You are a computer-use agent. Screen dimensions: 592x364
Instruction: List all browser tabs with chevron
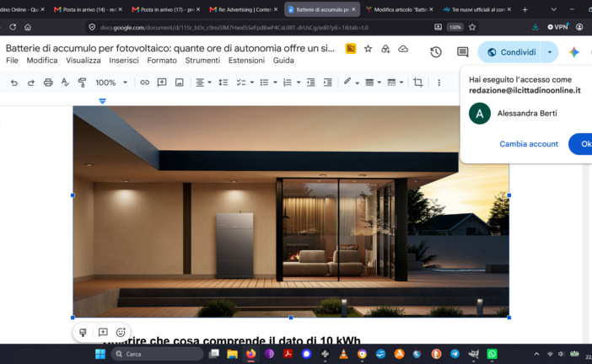pyautogui.click(x=553, y=9)
